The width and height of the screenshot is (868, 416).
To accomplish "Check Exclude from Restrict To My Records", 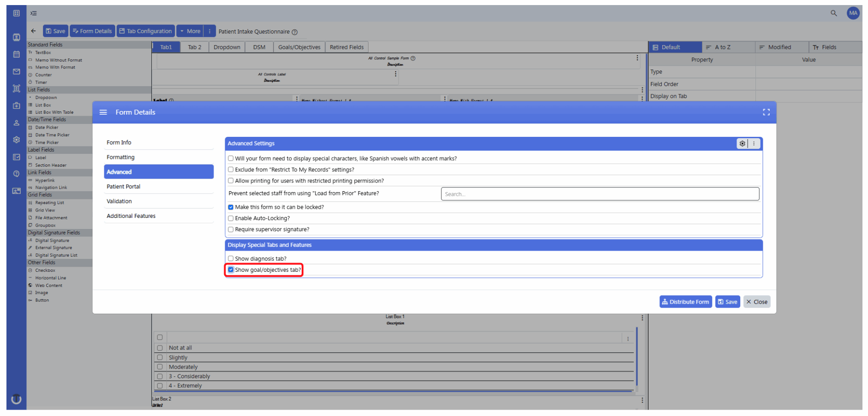I will tap(231, 170).
